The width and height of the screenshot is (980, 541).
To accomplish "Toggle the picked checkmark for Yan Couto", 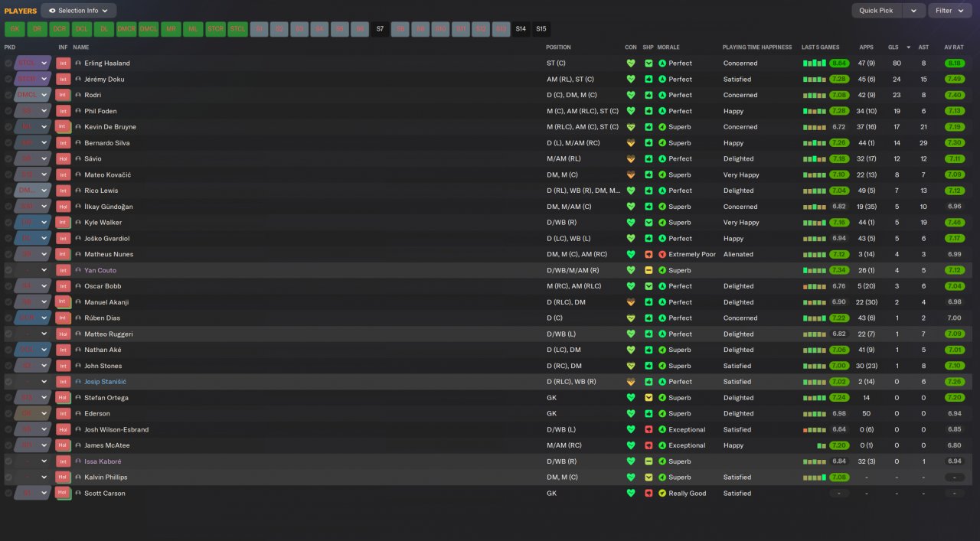I will [8, 271].
